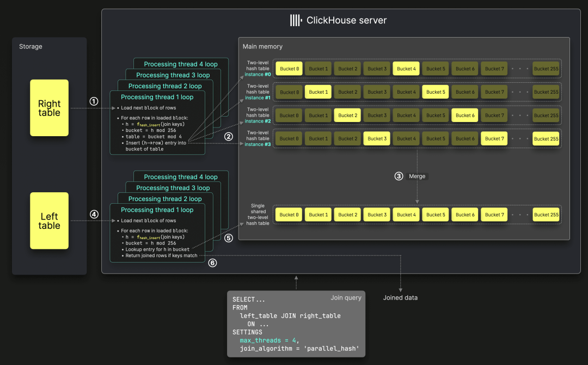This screenshot has width=588, height=365.
Task: Click the "Two-level hash table instance #1" label
Action: [x=258, y=92]
